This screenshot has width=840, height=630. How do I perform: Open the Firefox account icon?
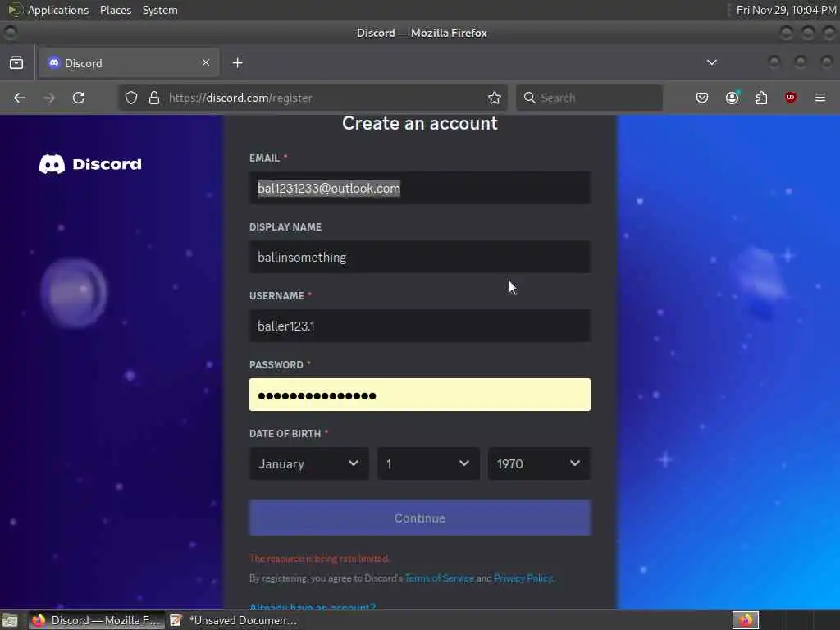click(732, 98)
